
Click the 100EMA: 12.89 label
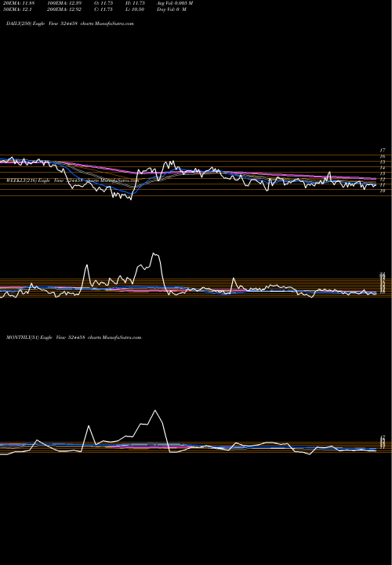[64, 3]
